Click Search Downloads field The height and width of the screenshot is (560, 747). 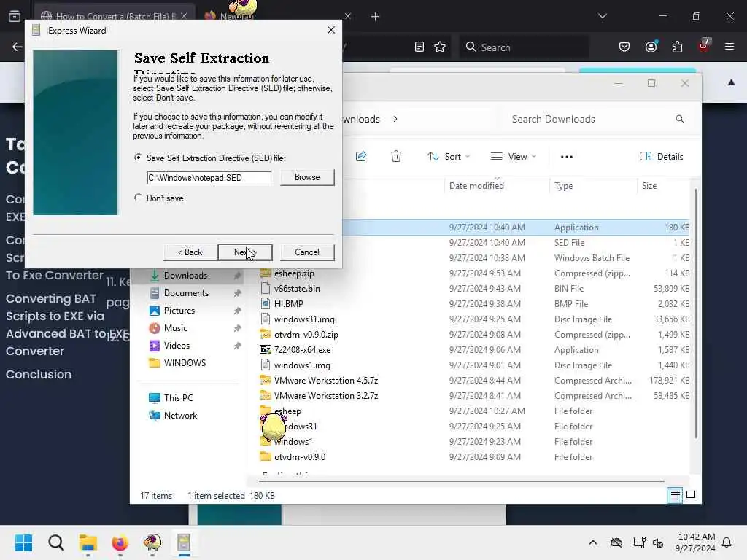[x=591, y=119]
